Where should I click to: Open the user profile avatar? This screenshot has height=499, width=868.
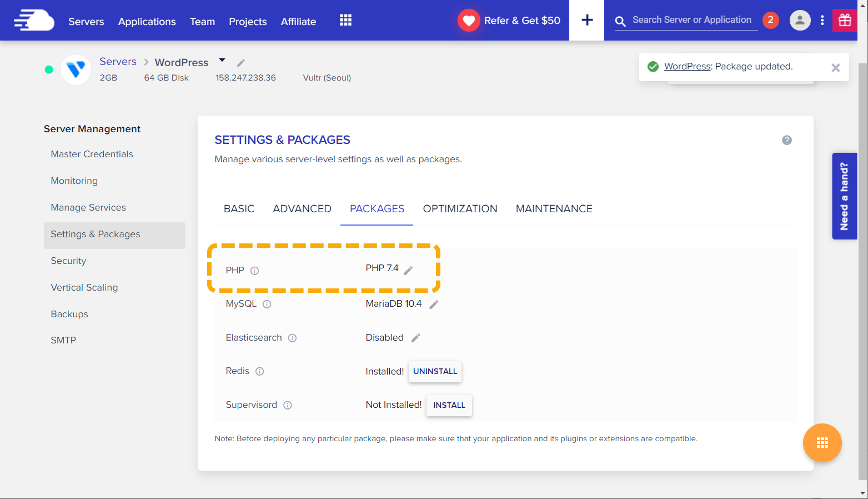tap(800, 21)
